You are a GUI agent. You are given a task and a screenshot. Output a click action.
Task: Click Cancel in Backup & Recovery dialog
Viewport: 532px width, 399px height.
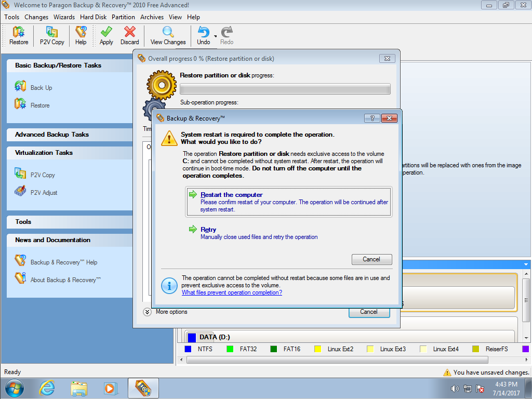[x=371, y=259]
